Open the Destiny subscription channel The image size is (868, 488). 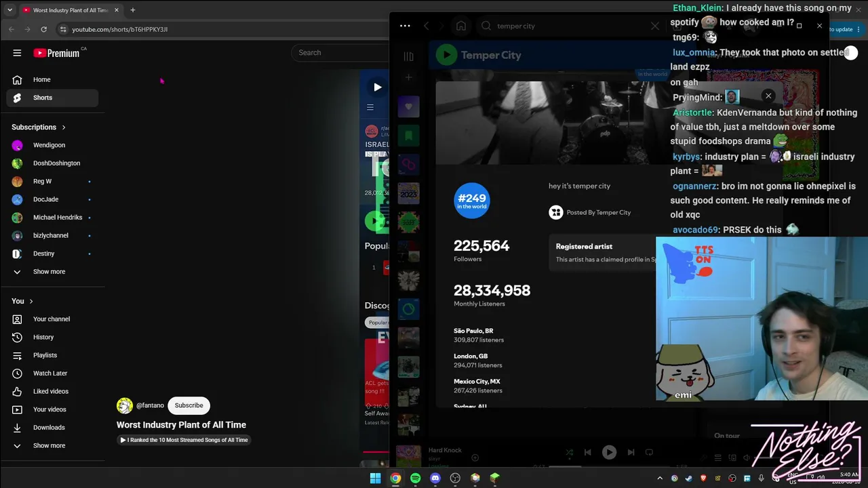52,253
